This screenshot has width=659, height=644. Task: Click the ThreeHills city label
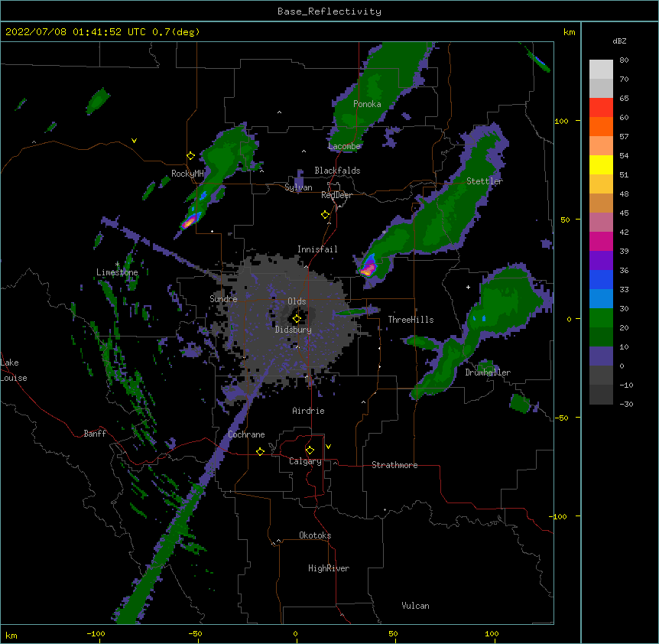pos(411,320)
